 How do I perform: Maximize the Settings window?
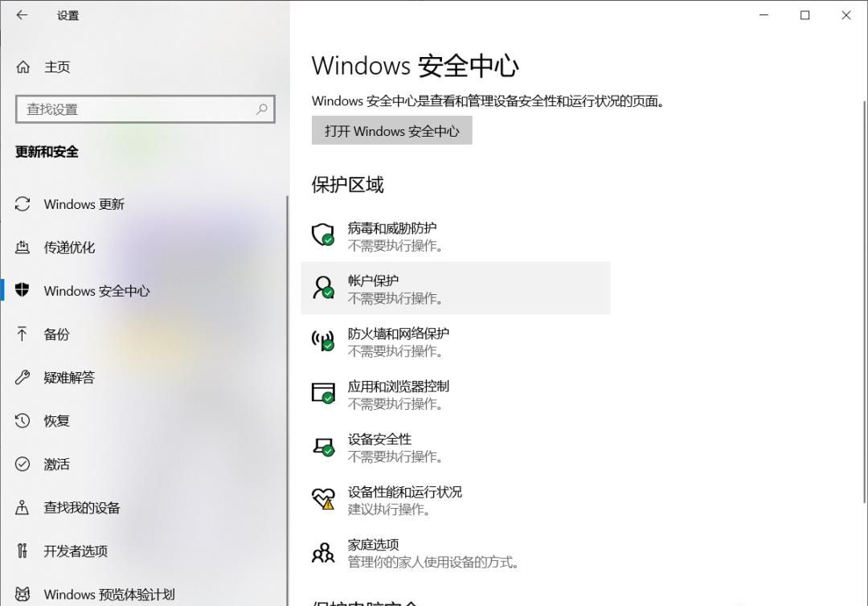805,15
